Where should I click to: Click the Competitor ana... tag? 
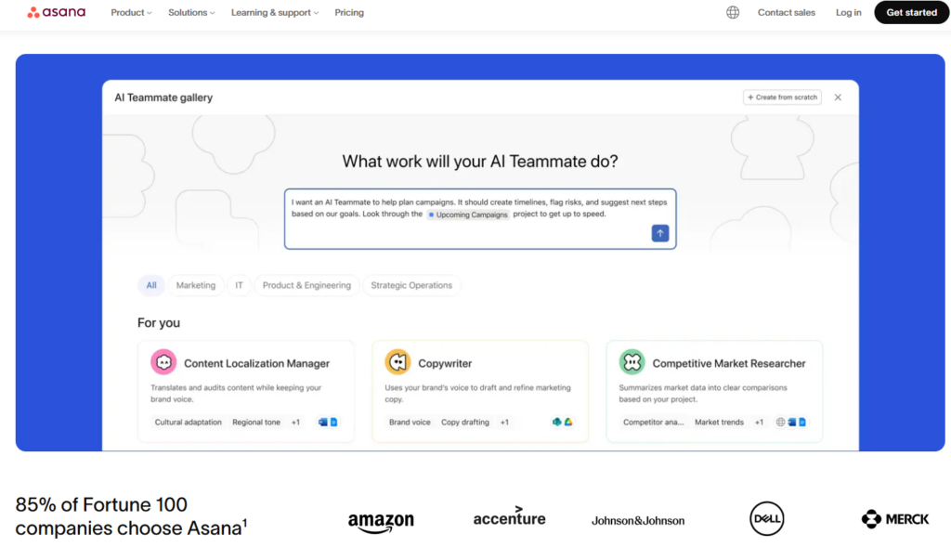pyautogui.click(x=653, y=423)
